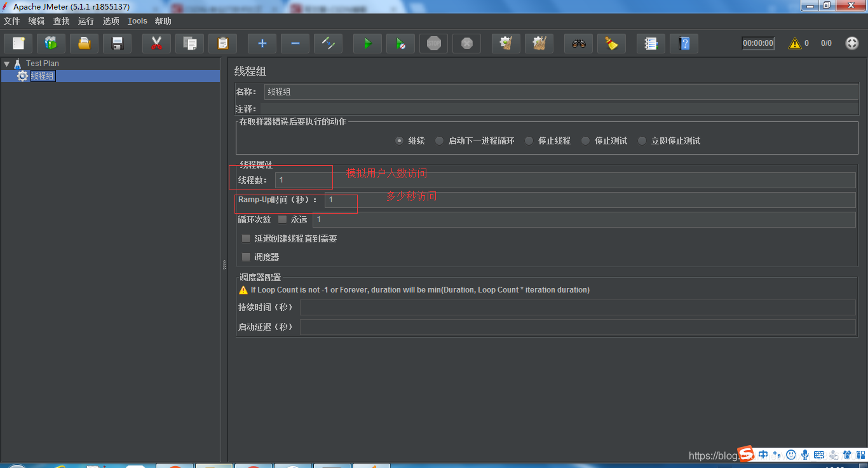The width and height of the screenshot is (868, 468).
Task: Click the remote engines round icon
Action: (852, 43)
